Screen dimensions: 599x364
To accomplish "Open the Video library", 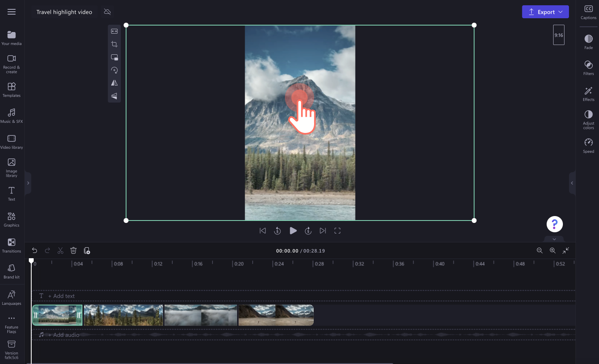I will [11, 142].
